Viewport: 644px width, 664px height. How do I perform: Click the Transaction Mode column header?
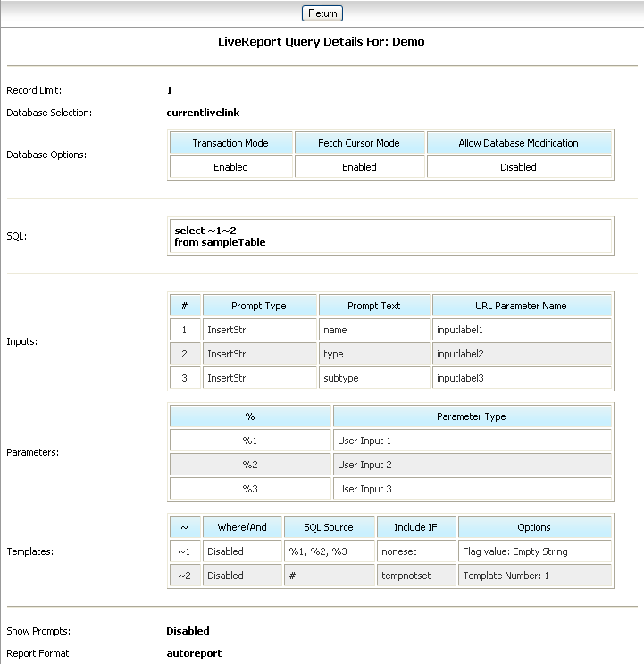(230, 143)
